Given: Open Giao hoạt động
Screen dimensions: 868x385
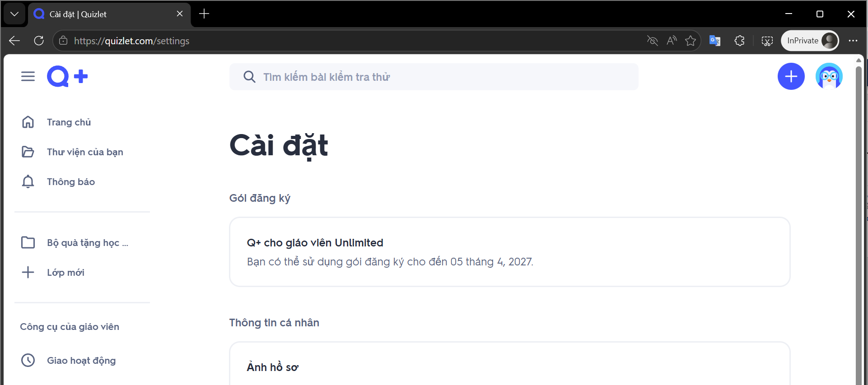Looking at the screenshot, I should click(x=81, y=360).
